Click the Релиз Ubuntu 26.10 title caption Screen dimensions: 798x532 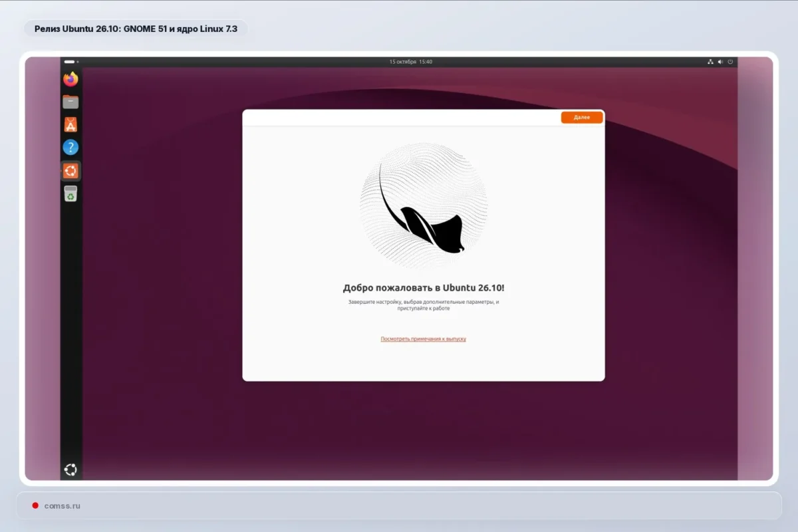(136, 29)
